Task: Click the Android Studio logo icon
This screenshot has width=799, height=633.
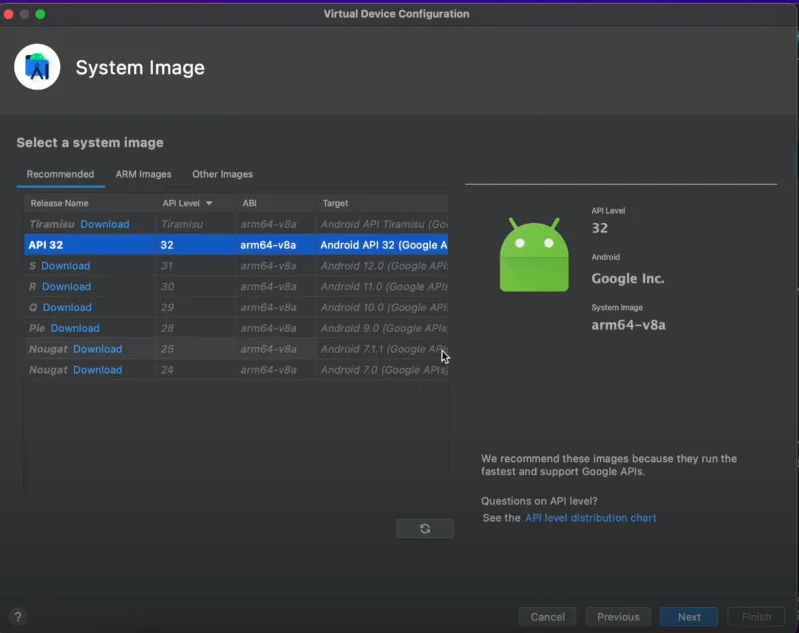Action: 38,67
